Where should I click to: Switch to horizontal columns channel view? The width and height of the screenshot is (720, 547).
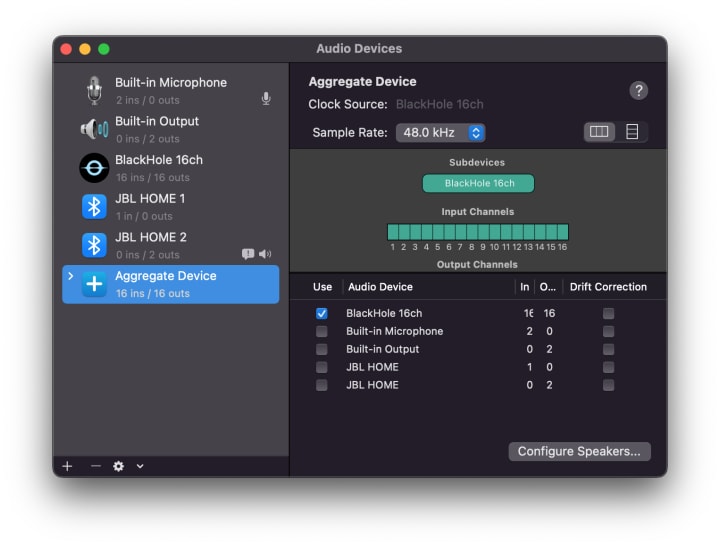[x=599, y=132]
